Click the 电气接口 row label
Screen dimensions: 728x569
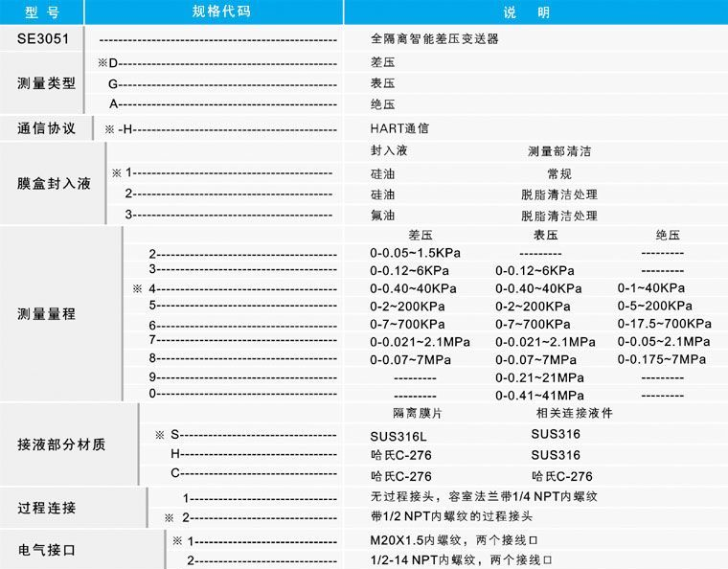tap(46, 550)
